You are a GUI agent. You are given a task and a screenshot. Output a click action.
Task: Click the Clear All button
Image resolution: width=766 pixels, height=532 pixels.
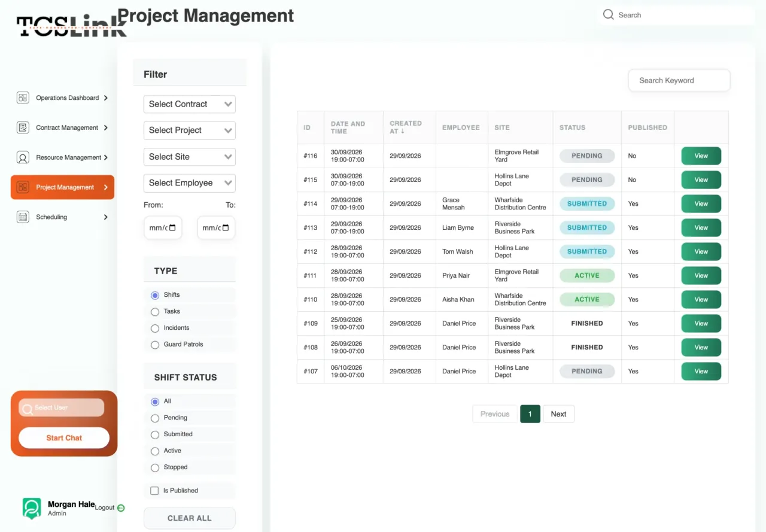[x=190, y=518]
